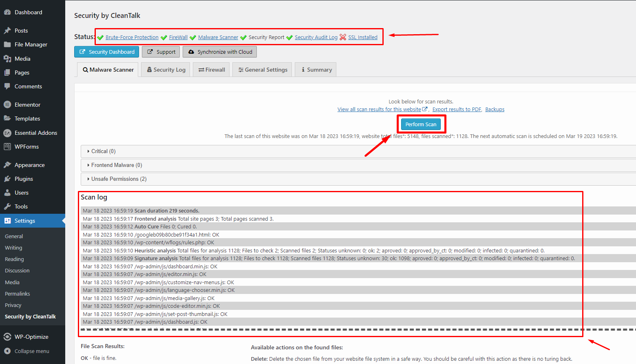Click the Media icon in main sidebar

pyautogui.click(x=7, y=59)
